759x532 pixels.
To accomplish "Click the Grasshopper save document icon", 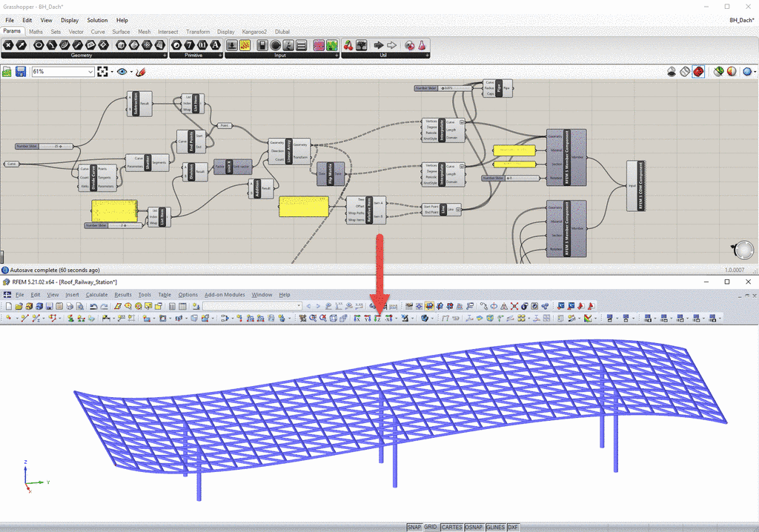I will [20, 72].
